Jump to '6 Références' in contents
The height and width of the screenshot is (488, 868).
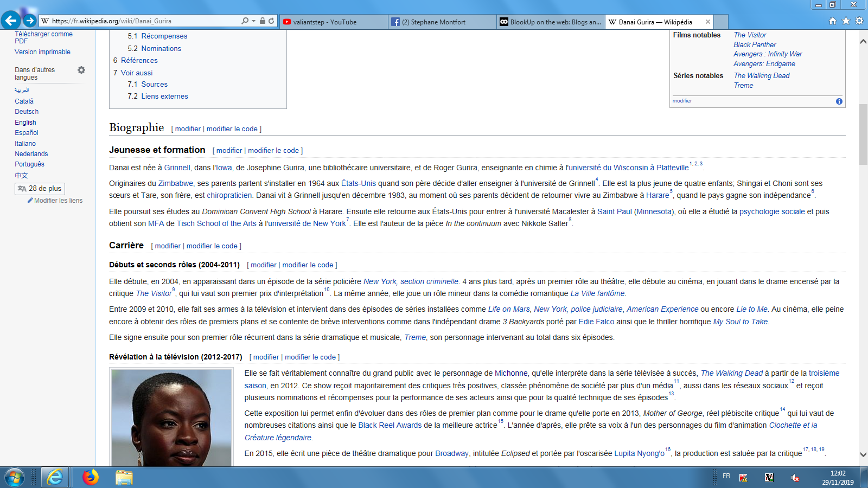(136, 61)
